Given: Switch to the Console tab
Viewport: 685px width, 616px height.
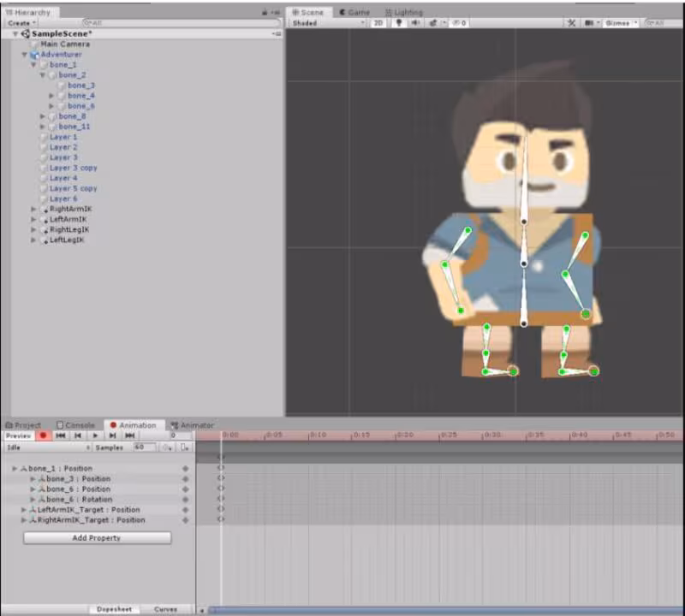Looking at the screenshot, I should (x=75, y=424).
